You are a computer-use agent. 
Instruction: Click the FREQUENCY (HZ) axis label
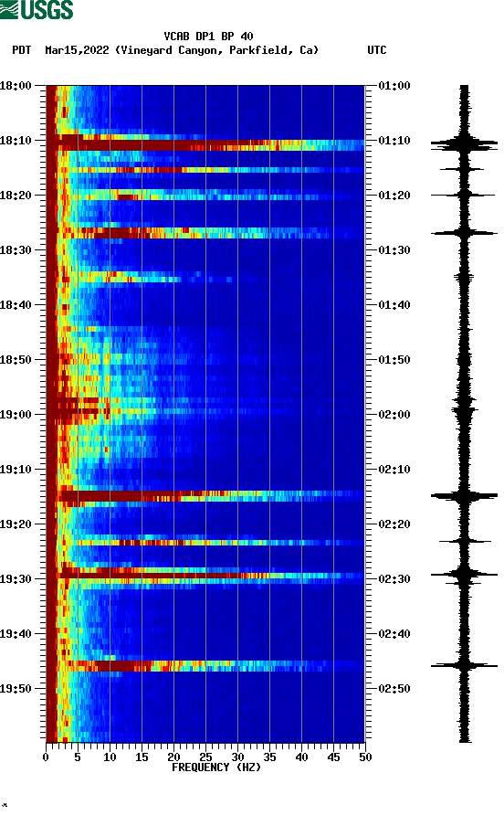216,767
